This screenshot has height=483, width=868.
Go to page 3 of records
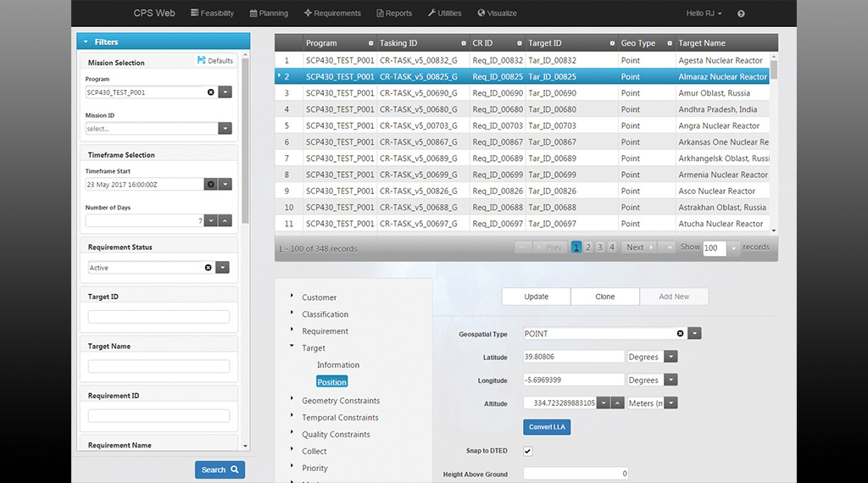tap(600, 247)
